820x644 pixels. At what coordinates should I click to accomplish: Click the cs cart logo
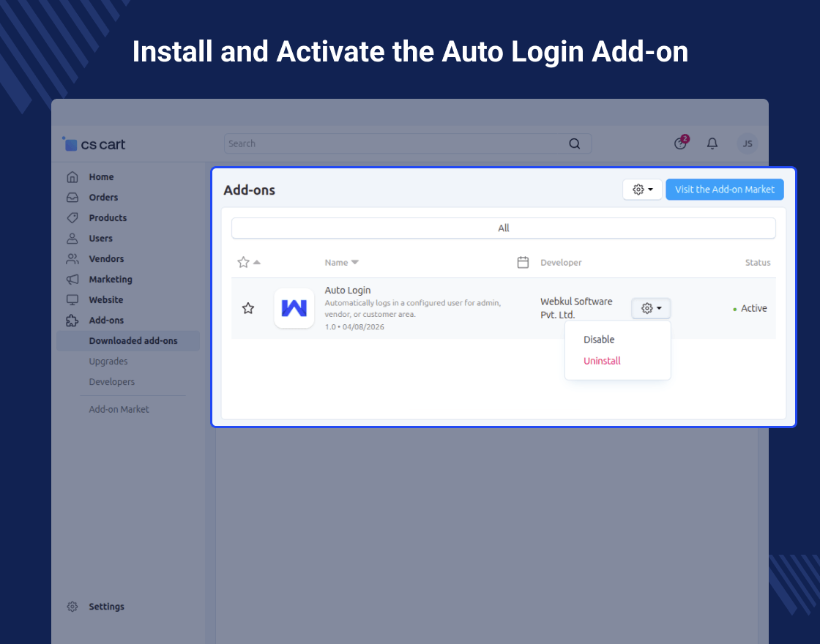coord(94,144)
